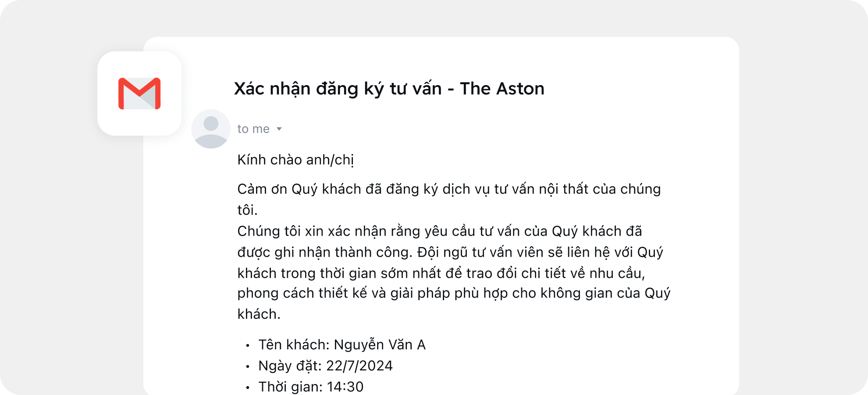The width and height of the screenshot is (868, 395).
Task: Click the bullet point before "Tên khách"
Action: (248, 346)
